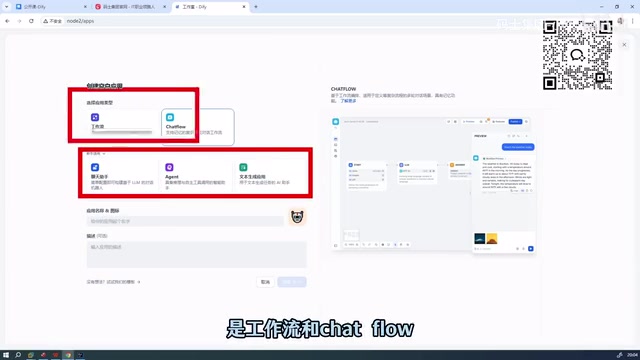The image size is (640, 360).
Task: Click the 不安全 not-secure site indicator
Action: point(52,21)
